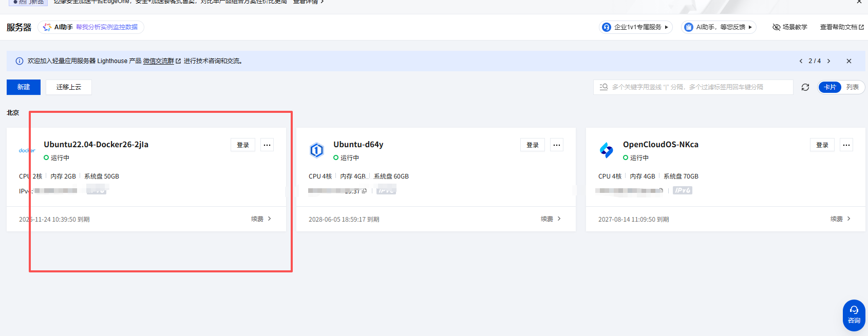868x336 pixels.
Task: Open 企业1v1专属服务 dropdown
Action: (636, 27)
